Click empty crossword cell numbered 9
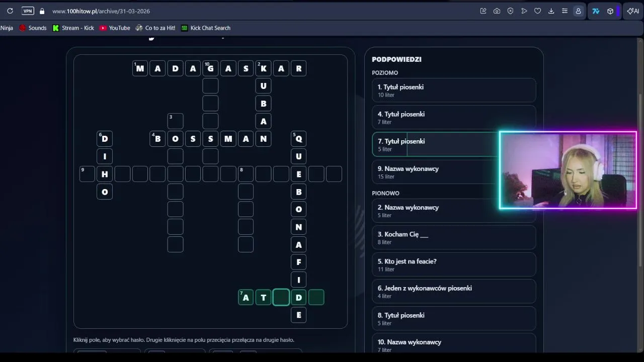The width and height of the screenshot is (644, 362). [x=88, y=174]
